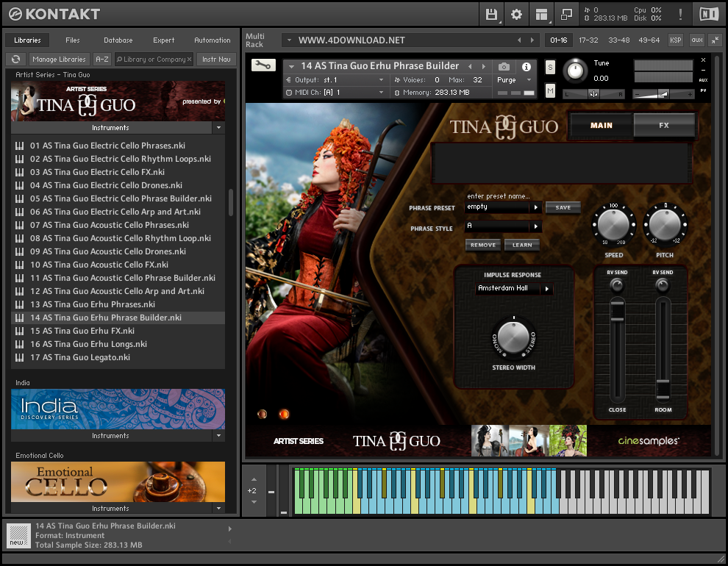This screenshot has width=728, height=566.
Task: Click the dim orange indicator light
Action: (x=262, y=414)
